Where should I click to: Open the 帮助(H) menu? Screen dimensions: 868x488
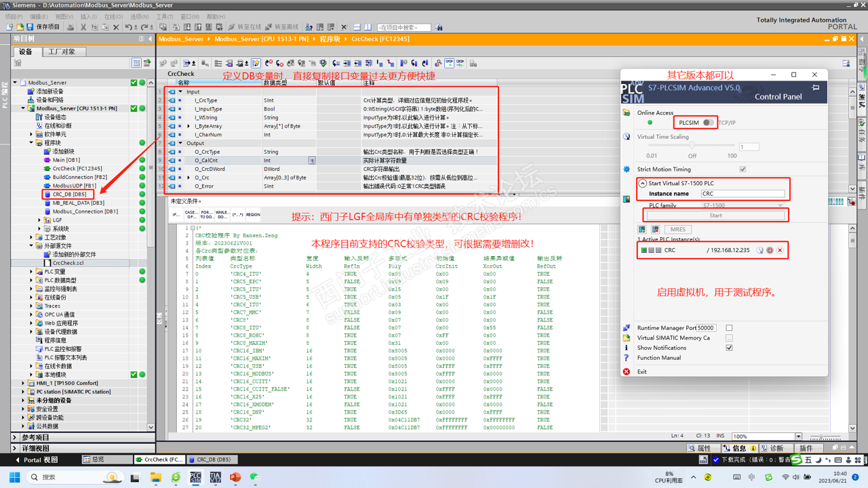coord(216,17)
